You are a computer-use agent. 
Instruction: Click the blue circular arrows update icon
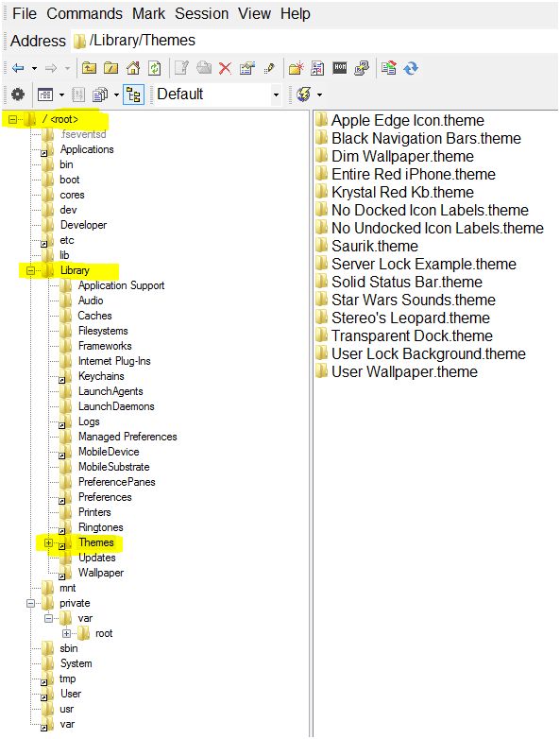411,68
